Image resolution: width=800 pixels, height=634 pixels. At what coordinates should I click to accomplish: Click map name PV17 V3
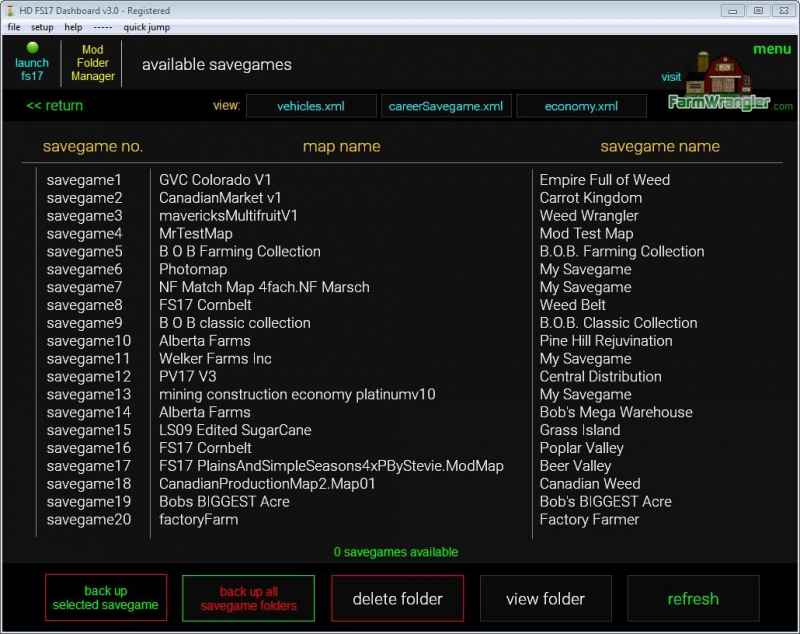pyautogui.click(x=187, y=376)
